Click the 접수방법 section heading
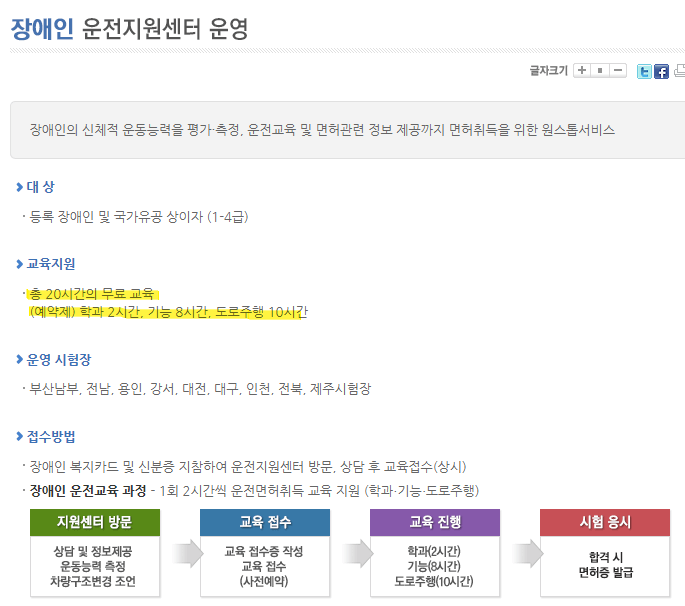This screenshot has height=606, width=685. 51,436
